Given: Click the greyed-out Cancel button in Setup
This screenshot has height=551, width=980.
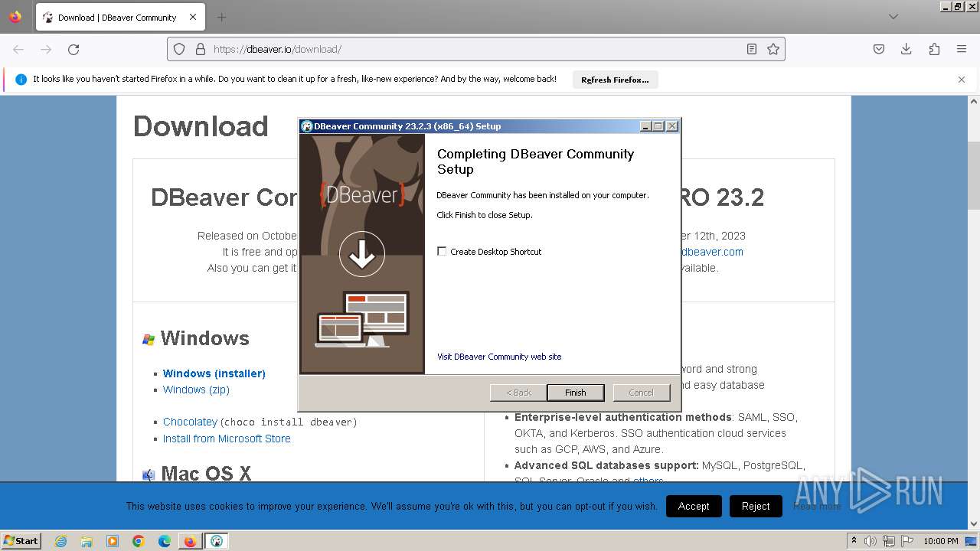Looking at the screenshot, I should click(642, 393).
